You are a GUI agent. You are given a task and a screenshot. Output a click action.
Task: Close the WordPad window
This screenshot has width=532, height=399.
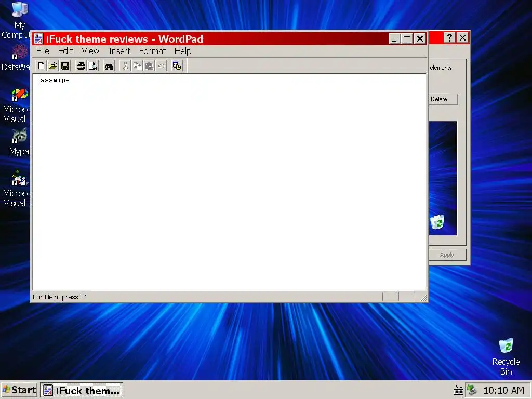[420, 38]
